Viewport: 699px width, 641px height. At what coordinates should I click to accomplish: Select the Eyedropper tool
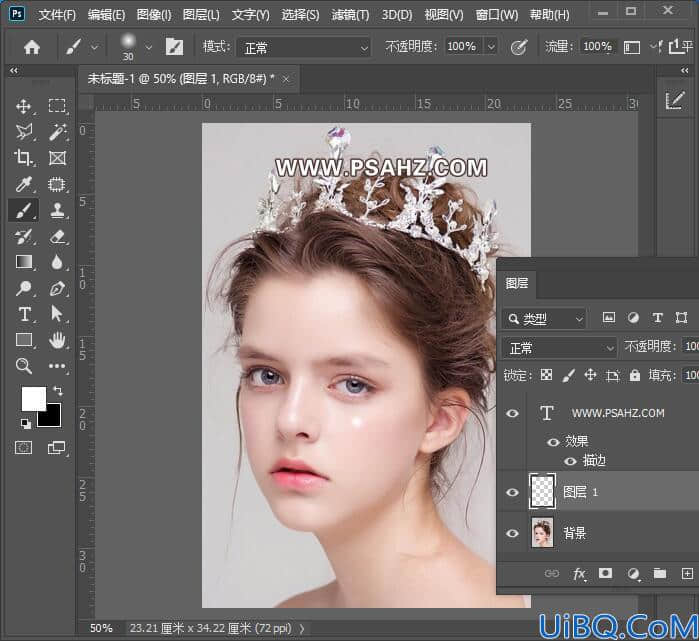click(24, 184)
